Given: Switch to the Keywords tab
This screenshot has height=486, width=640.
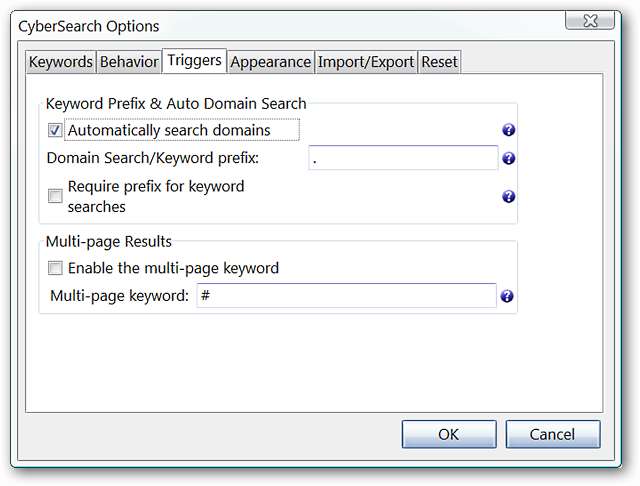Looking at the screenshot, I should [61, 62].
